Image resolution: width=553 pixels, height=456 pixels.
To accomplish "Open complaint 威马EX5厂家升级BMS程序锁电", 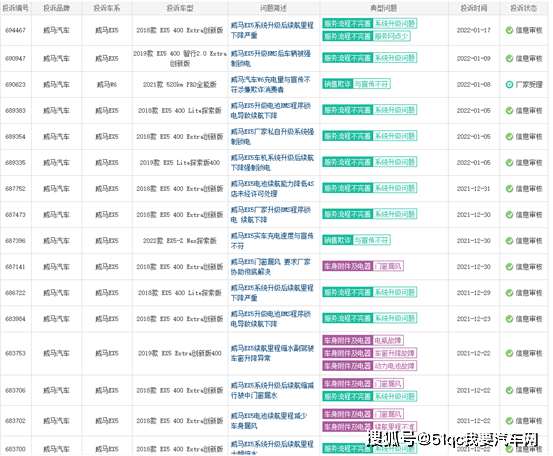I will click(x=271, y=215).
